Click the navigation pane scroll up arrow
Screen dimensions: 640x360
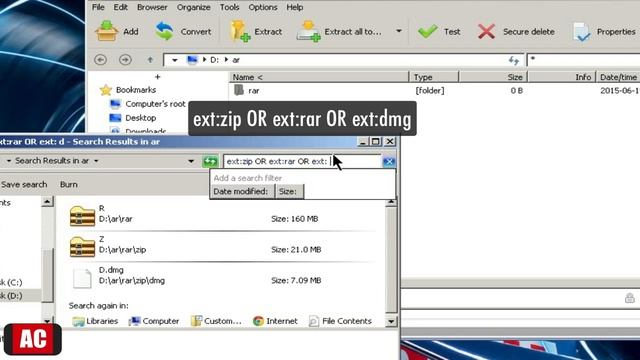(47, 202)
